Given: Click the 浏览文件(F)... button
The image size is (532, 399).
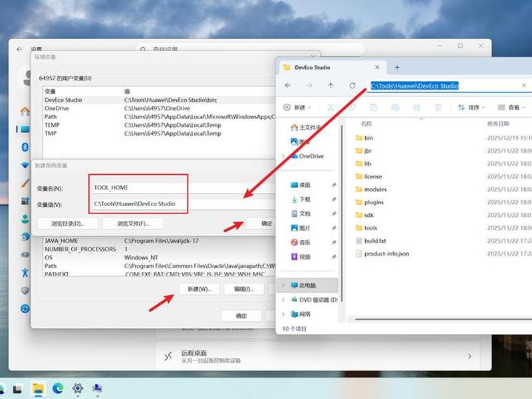Looking at the screenshot, I should 133,223.
